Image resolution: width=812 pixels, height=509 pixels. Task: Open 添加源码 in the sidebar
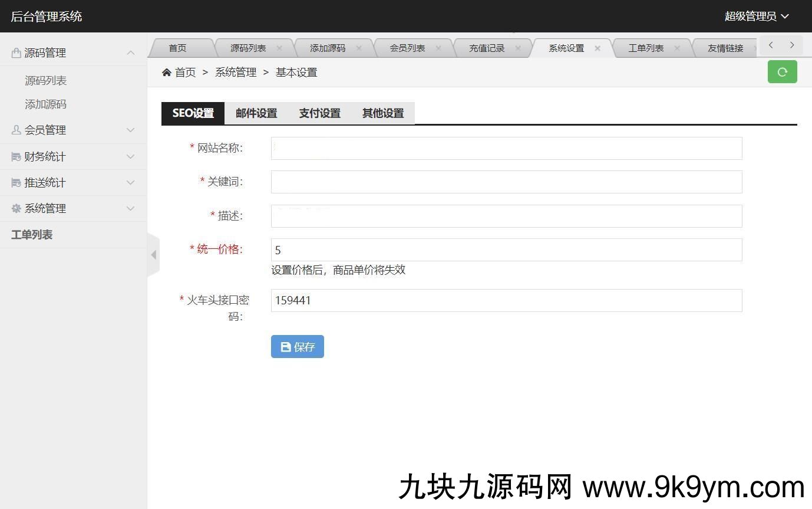coord(45,104)
